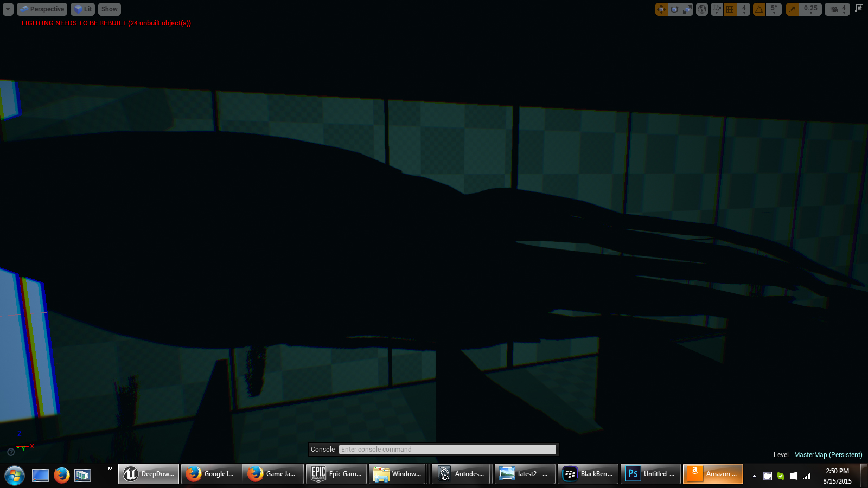Toggle scale snapping
The height and width of the screenshot is (488, 868).
[x=792, y=9]
